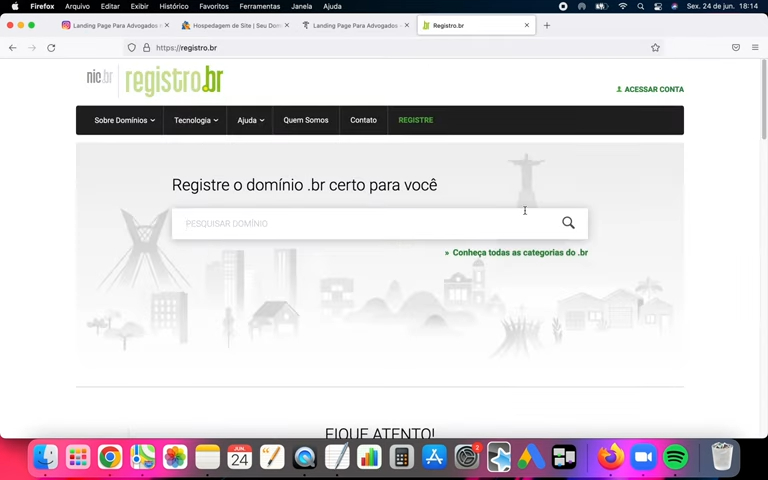Image resolution: width=768 pixels, height=480 pixels.
Task: Close the Registro.br tab
Action: (x=527, y=25)
